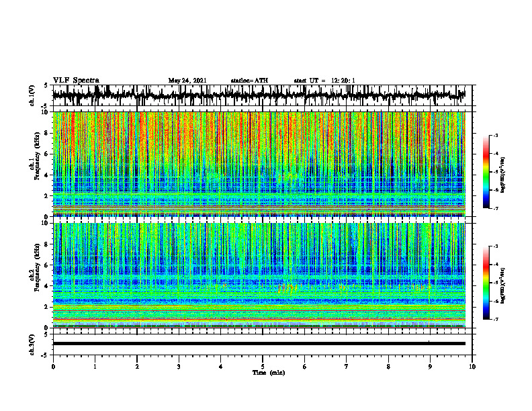Click the "8" kHz tick of ch.1 frequency axis

[x=48, y=133]
